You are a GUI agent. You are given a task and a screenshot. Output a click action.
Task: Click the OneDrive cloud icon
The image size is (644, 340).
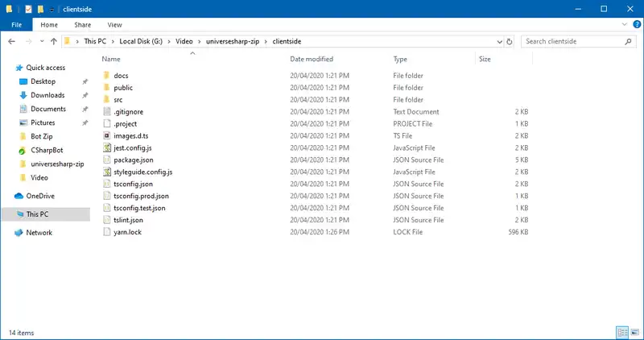coord(19,196)
